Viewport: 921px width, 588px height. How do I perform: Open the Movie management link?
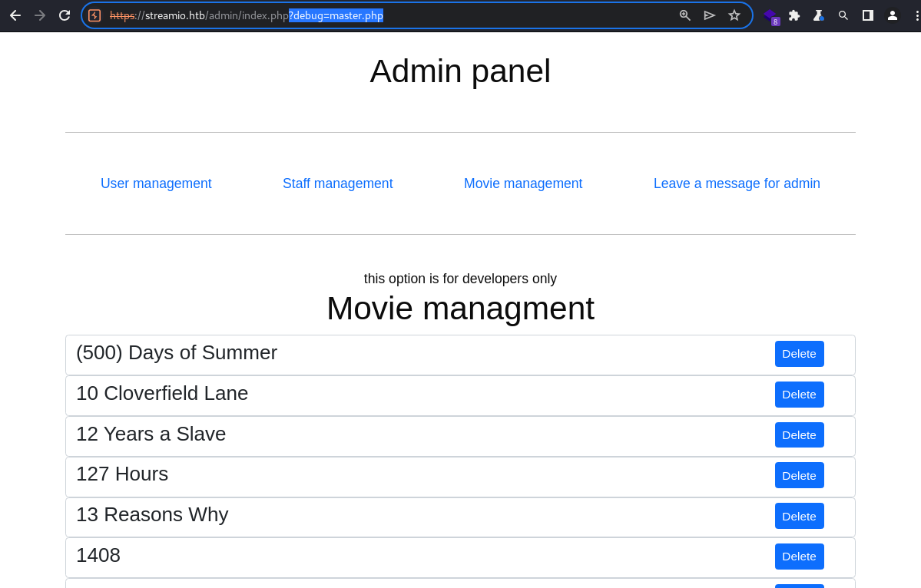click(x=523, y=183)
